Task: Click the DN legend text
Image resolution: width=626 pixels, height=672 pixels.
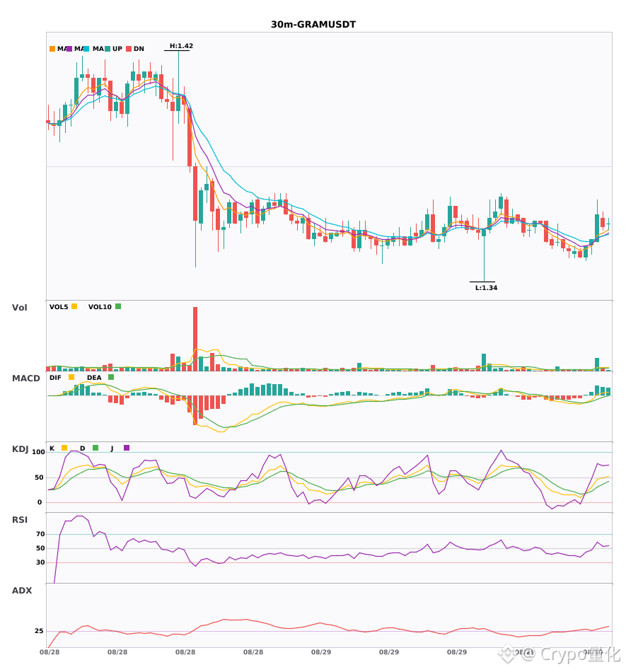Action: point(139,49)
